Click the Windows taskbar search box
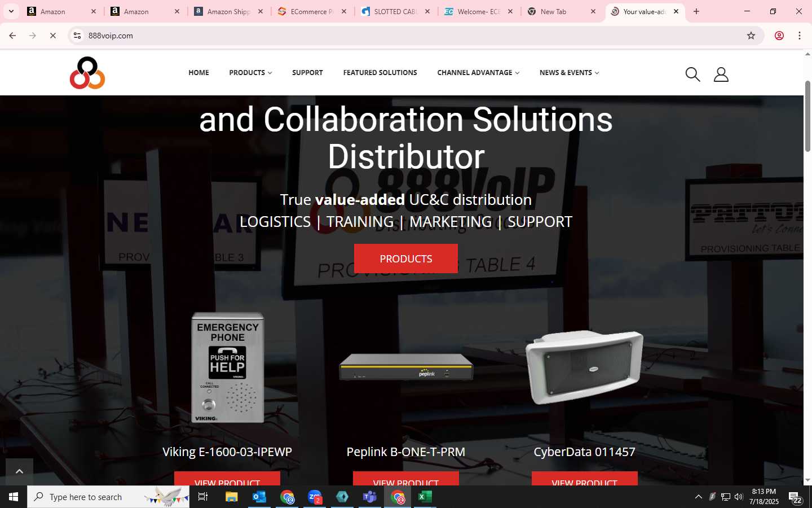This screenshot has height=508, width=812. [x=108, y=497]
